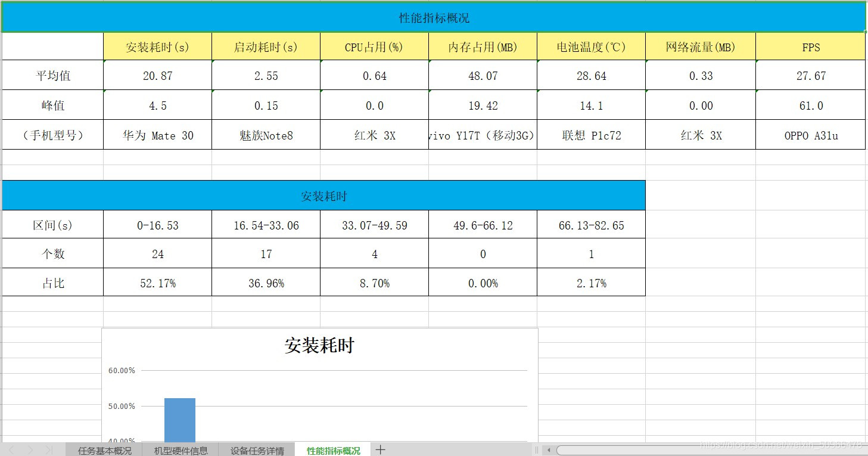Click the 性能指标概况 merged title cell

[433, 17]
